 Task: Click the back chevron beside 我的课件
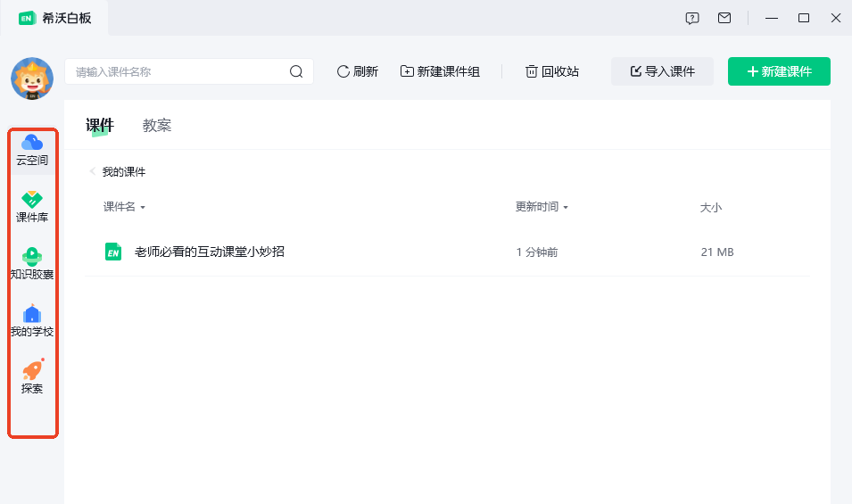point(93,171)
